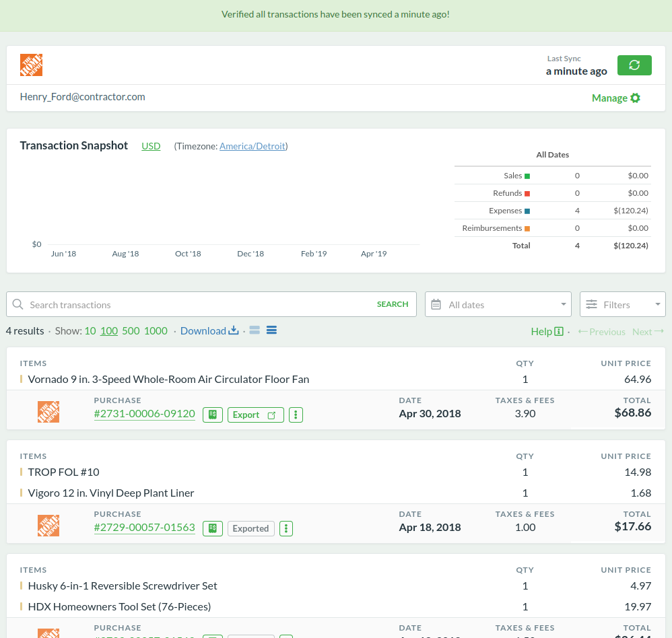The height and width of the screenshot is (638, 672).
Task: Open three-dot menu for Apr 30 purchase
Action: tap(296, 415)
